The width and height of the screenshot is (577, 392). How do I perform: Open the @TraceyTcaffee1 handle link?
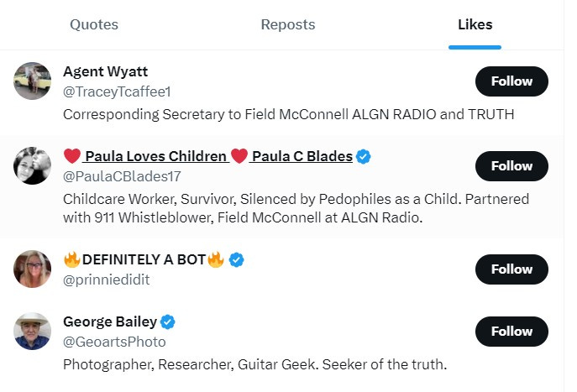pyautogui.click(x=117, y=92)
